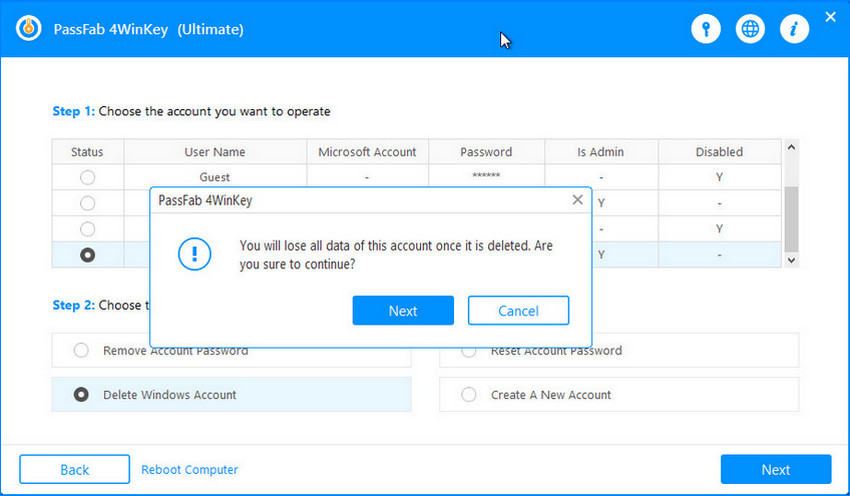The height and width of the screenshot is (496, 850).
Task: Click the Step 1 instruction label
Action: pyautogui.click(x=191, y=111)
